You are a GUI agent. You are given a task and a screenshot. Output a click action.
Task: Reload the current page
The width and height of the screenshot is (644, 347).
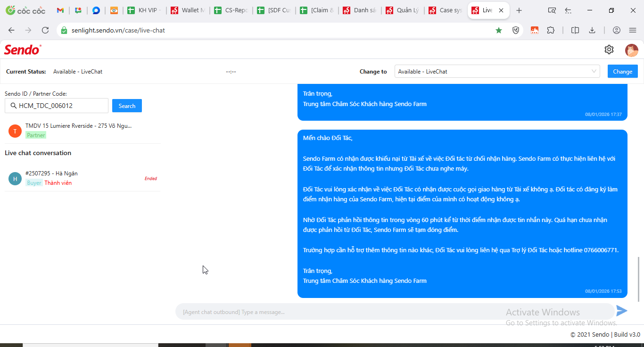(x=45, y=30)
